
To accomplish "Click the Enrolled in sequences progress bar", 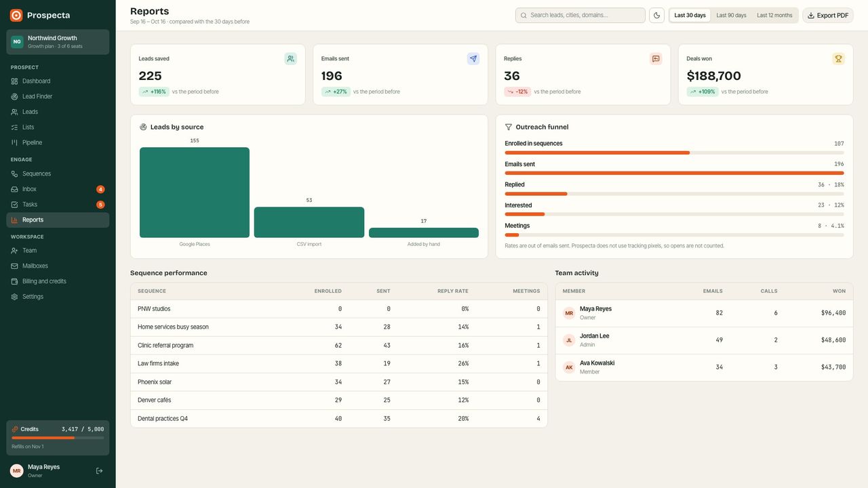I will (x=674, y=152).
